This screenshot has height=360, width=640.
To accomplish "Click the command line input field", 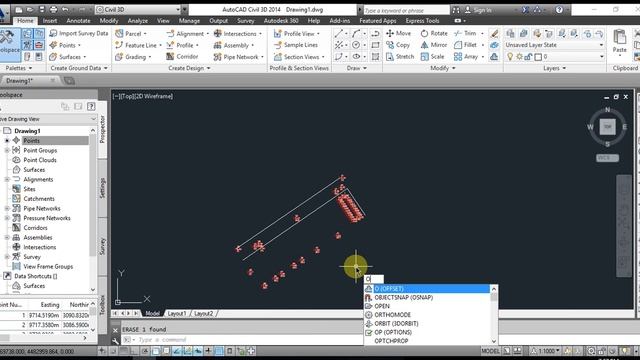I will click(x=250, y=340).
